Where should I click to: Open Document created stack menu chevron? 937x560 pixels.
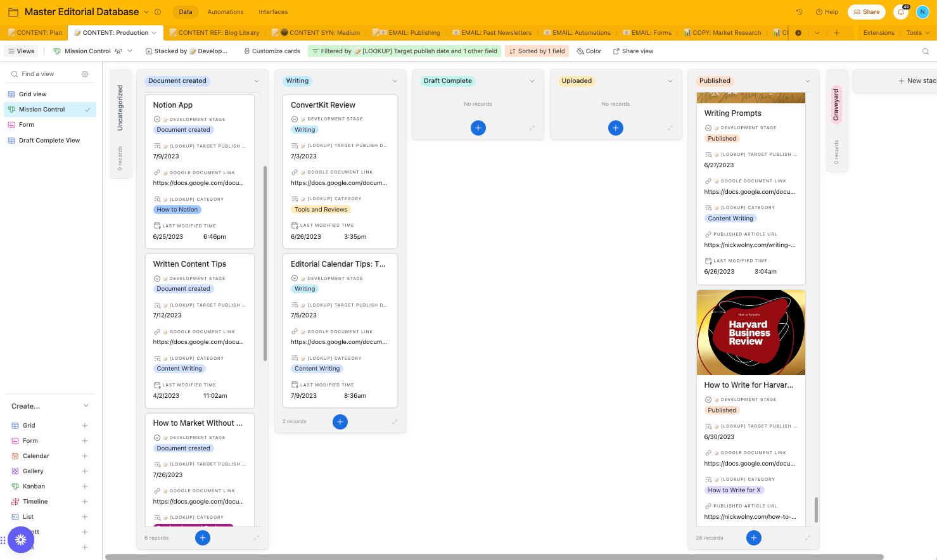[x=257, y=81]
